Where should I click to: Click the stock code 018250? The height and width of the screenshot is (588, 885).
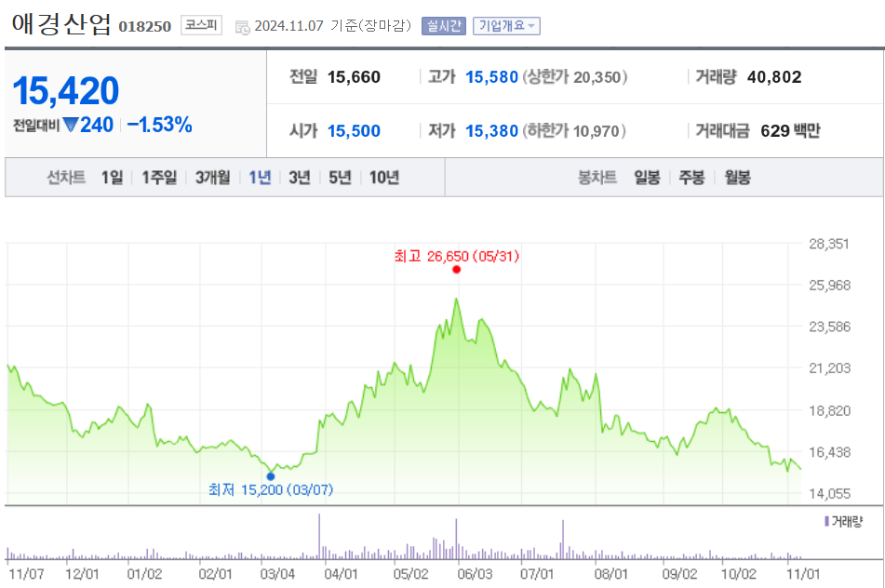click(144, 27)
